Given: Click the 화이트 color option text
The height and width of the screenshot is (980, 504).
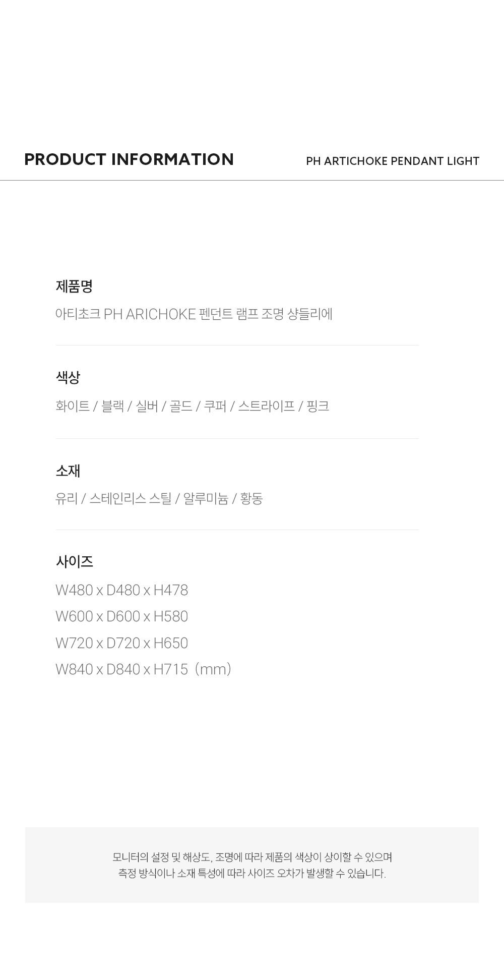Looking at the screenshot, I should point(73,406).
